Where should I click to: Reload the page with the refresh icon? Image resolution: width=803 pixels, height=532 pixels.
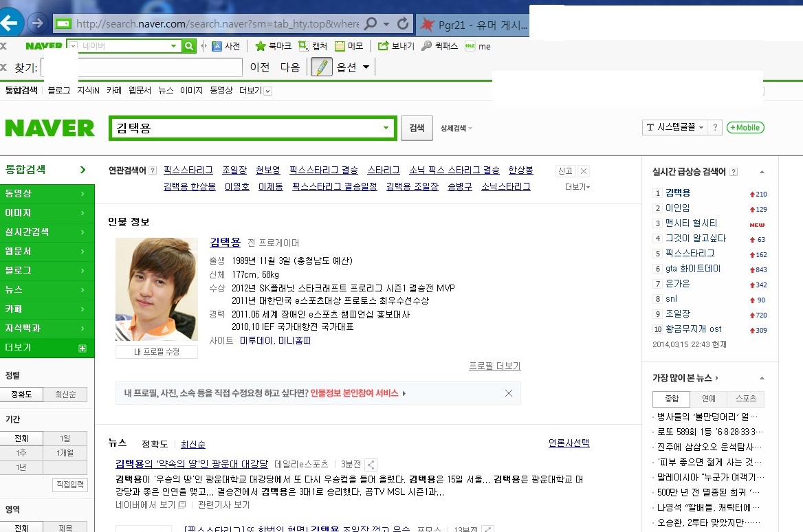[x=403, y=23]
